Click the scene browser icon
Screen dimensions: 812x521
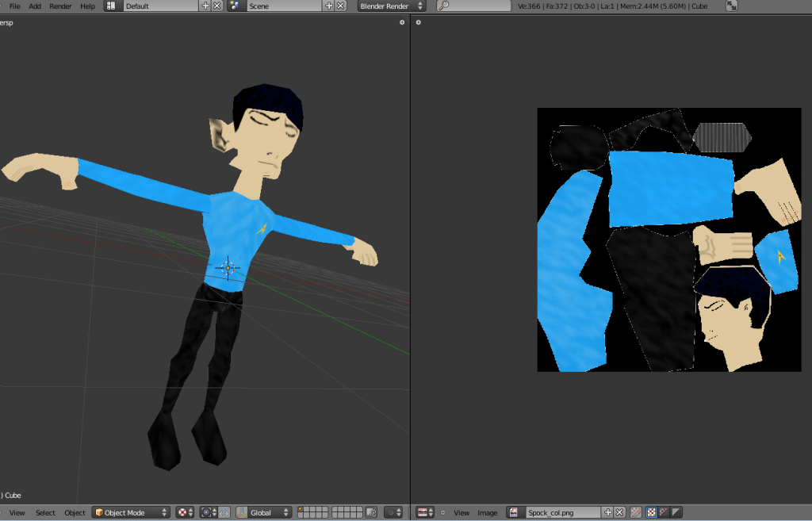pos(235,6)
